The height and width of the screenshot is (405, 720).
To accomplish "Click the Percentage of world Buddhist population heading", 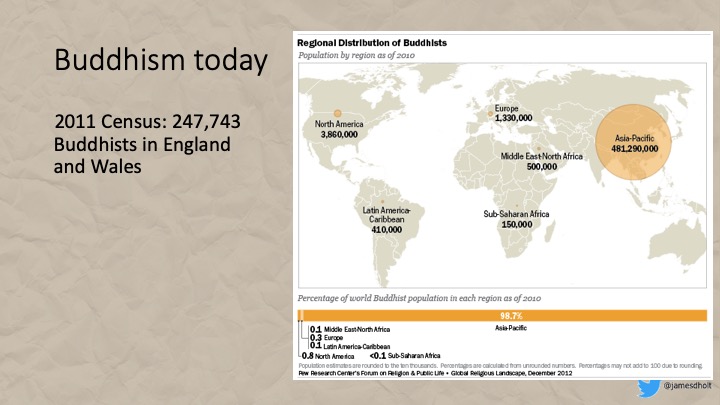I will click(417, 300).
